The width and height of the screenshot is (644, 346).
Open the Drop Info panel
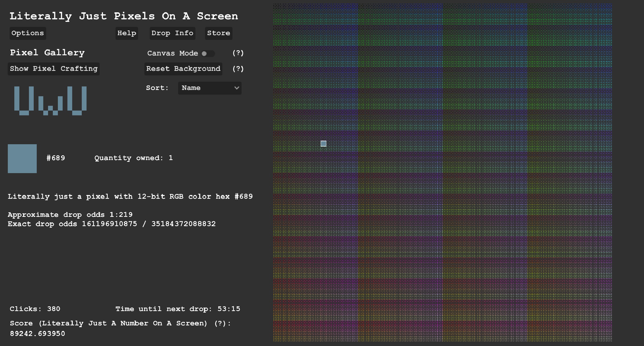coord(172,33)
